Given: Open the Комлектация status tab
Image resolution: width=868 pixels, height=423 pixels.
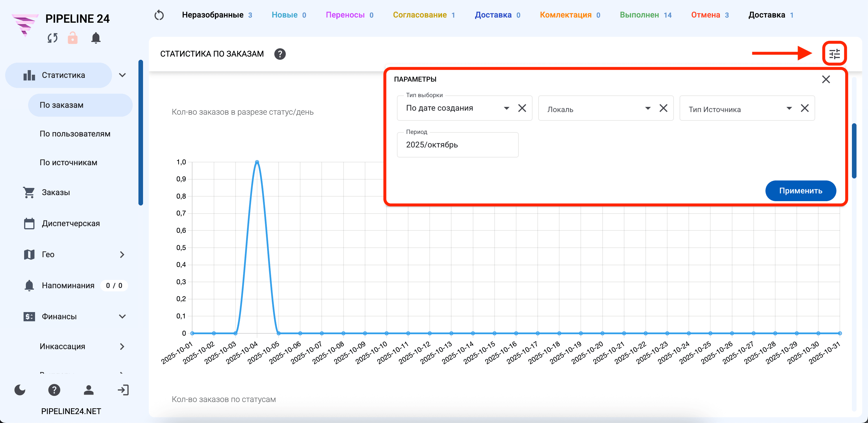Looking at the screenshot, I should 570,15.
